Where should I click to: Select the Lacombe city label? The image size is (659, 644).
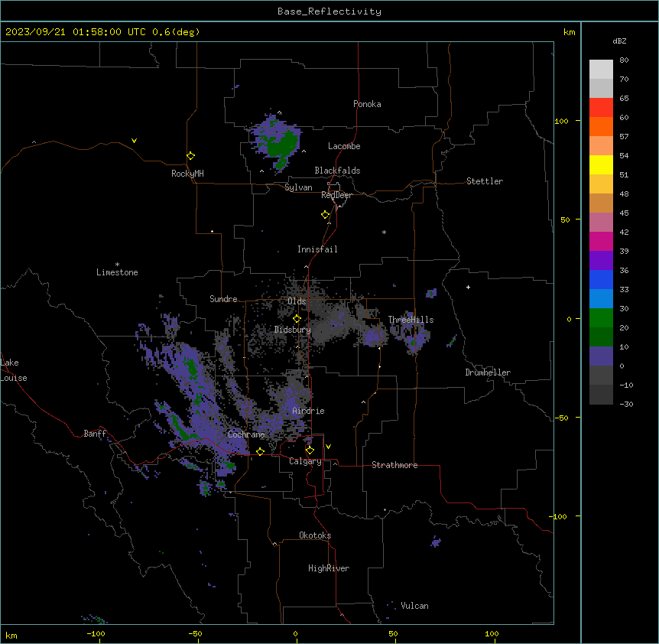coord(344,146)
